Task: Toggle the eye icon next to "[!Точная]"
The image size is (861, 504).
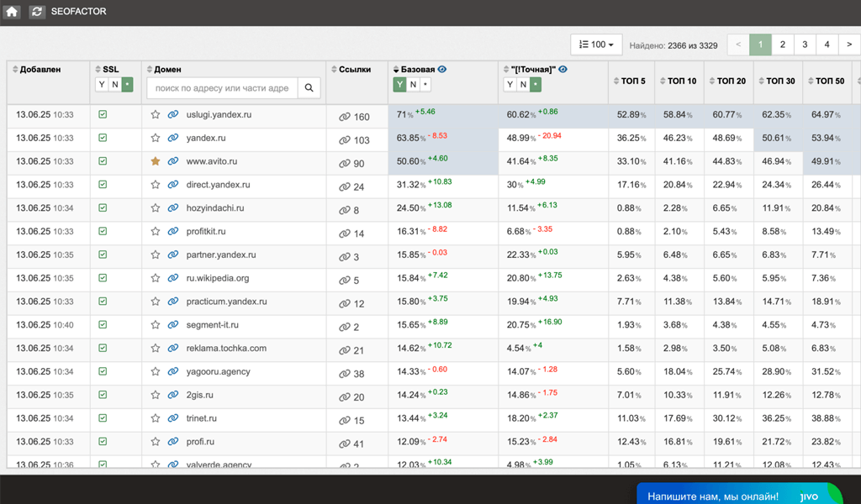Action: point(563,70)
